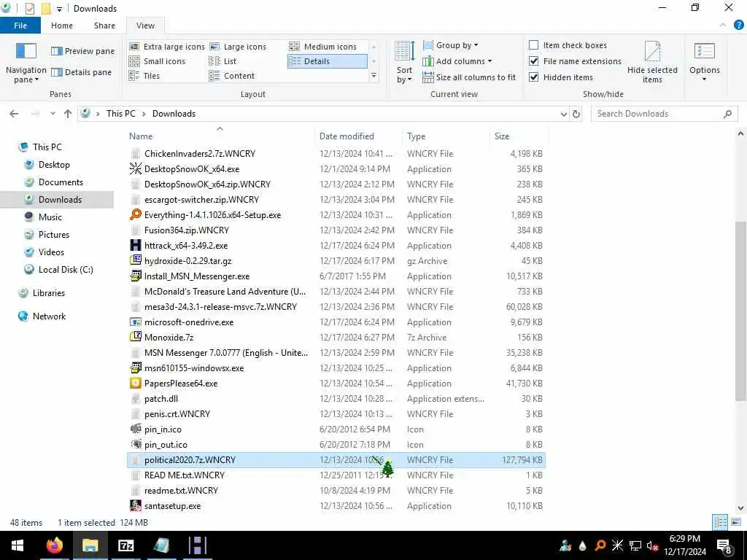
Task: Select the Details layout
Action: click(x=328, y=61)
